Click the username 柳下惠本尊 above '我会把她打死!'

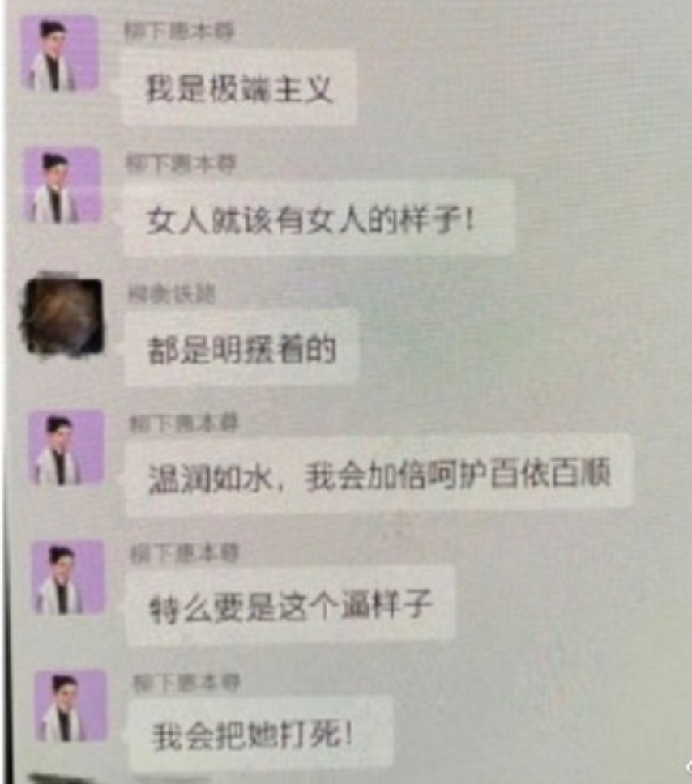coord(187,683)
